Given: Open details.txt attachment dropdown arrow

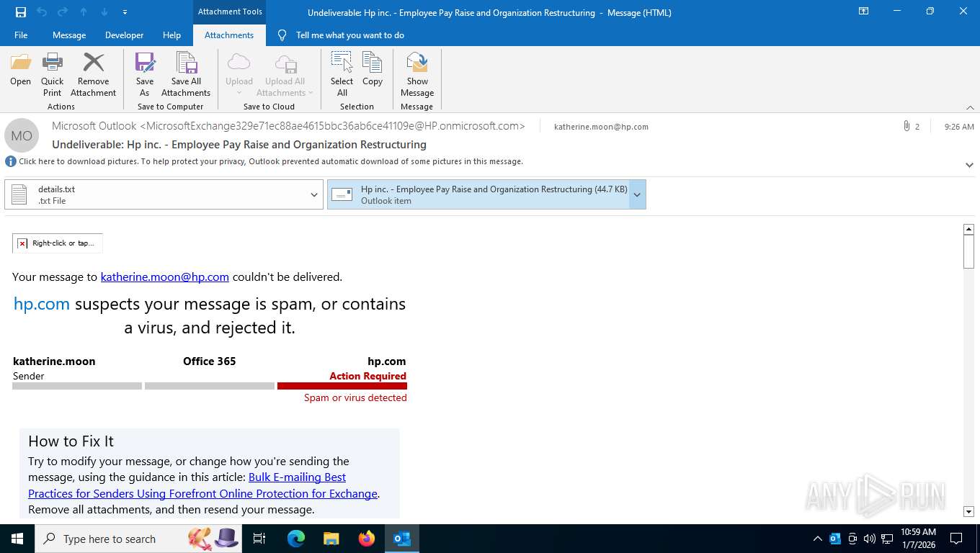Looking at the screenshot, I should (x=314, y=194).
